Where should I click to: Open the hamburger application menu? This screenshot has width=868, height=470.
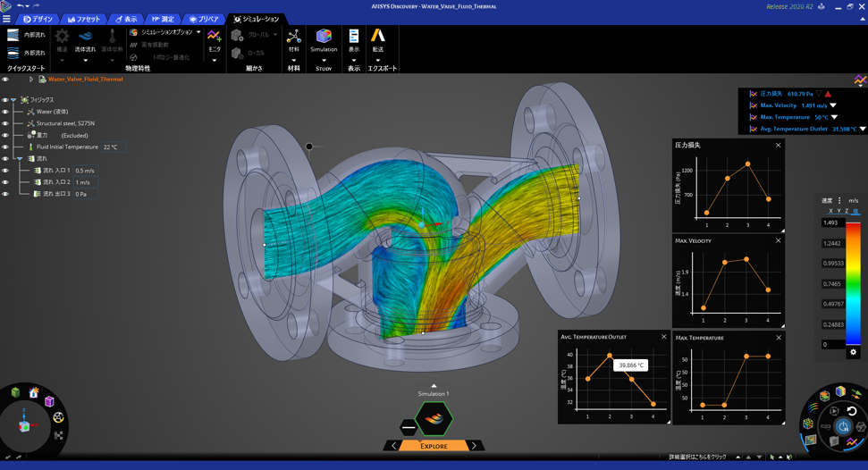coord(6,19)
